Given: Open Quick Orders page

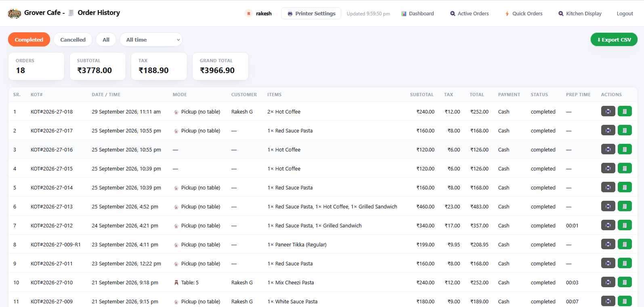Looking at the screenshot, I should click(x=524, y=13).
